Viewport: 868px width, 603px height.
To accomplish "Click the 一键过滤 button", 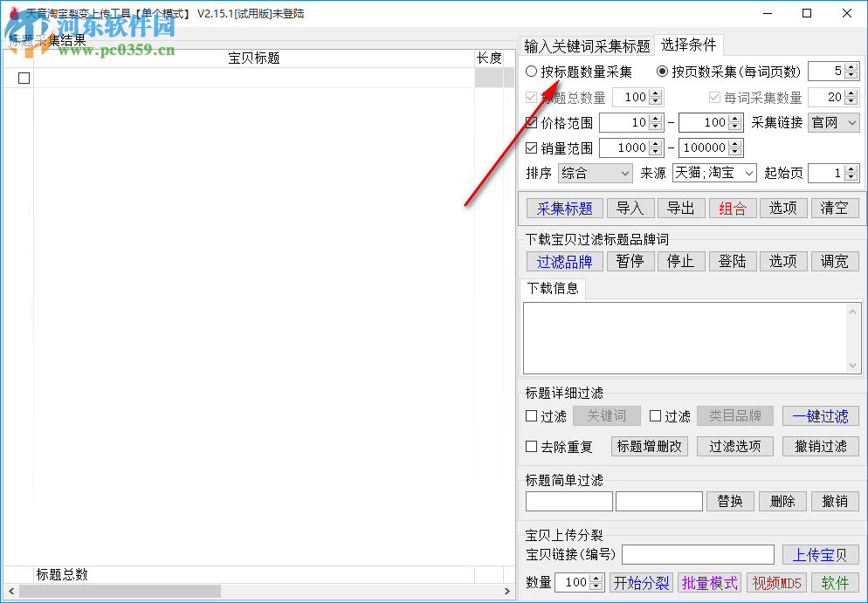I will (x=821, y=416).
